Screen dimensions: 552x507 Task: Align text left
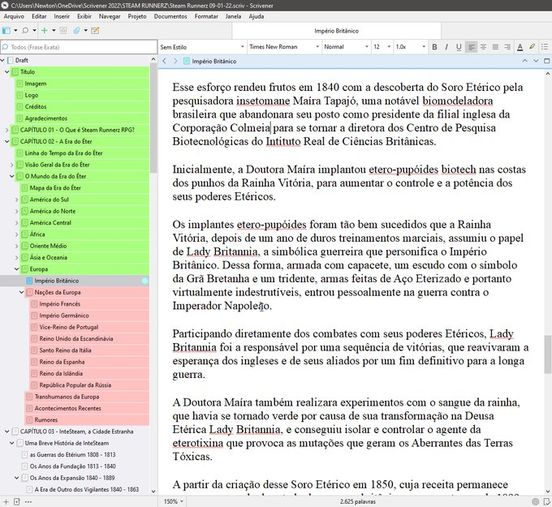coord(471,47)
